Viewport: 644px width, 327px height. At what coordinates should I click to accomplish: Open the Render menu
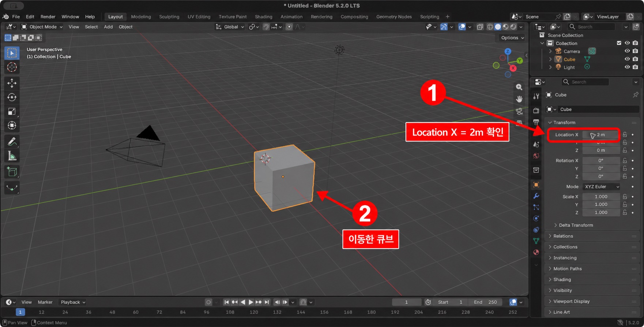[48, 16]
